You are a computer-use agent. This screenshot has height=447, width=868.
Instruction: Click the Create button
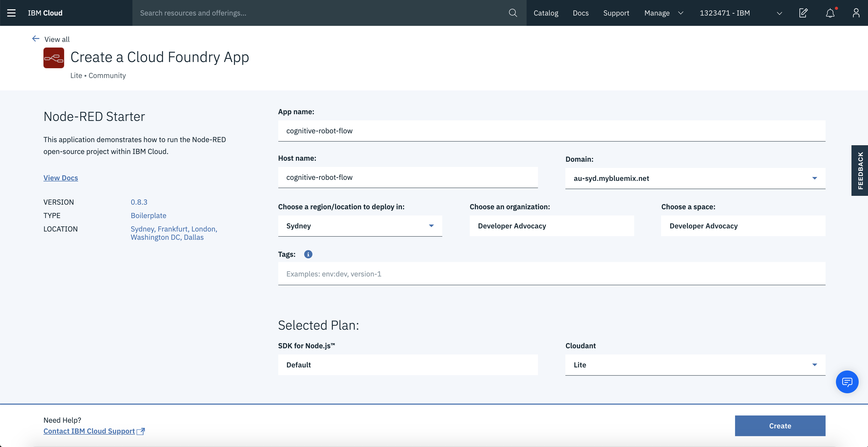pyautogui.click(x=780, y=426)
